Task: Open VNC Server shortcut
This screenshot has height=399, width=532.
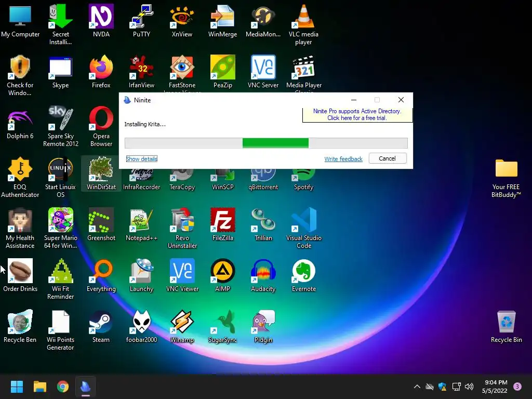Action: click(263, 72)
